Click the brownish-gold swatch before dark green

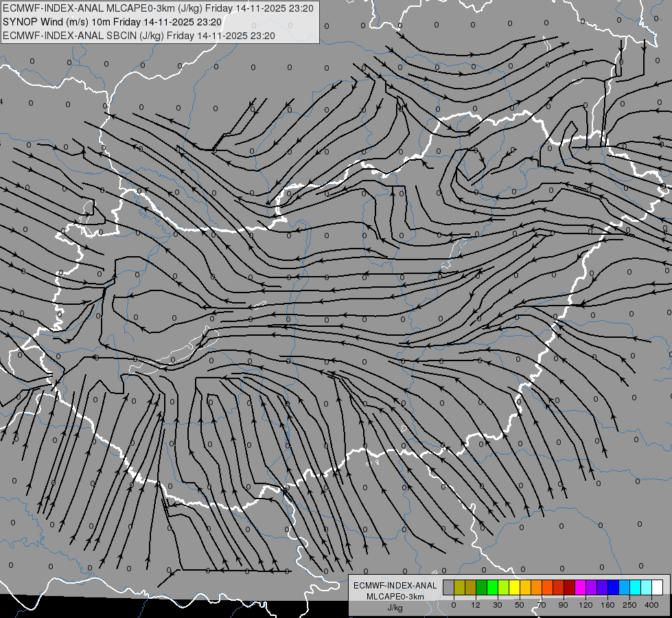pos(471,587)
